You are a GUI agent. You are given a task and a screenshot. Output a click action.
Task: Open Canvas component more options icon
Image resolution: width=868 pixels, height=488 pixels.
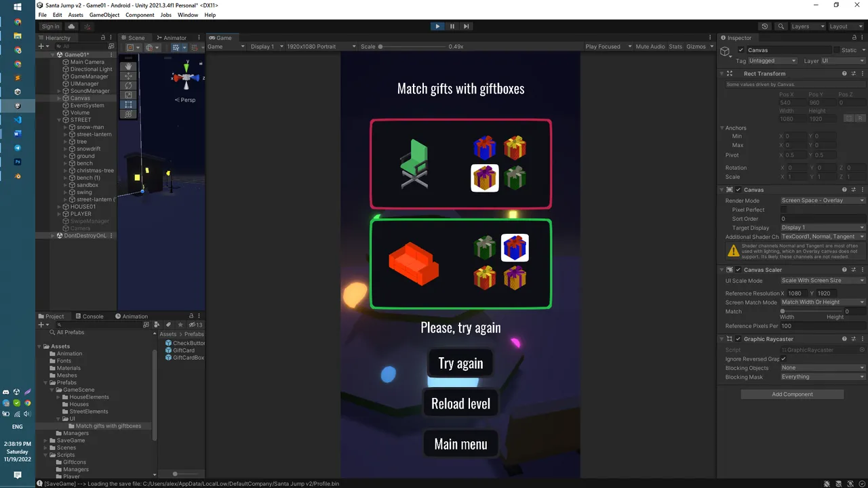[862, 190]
